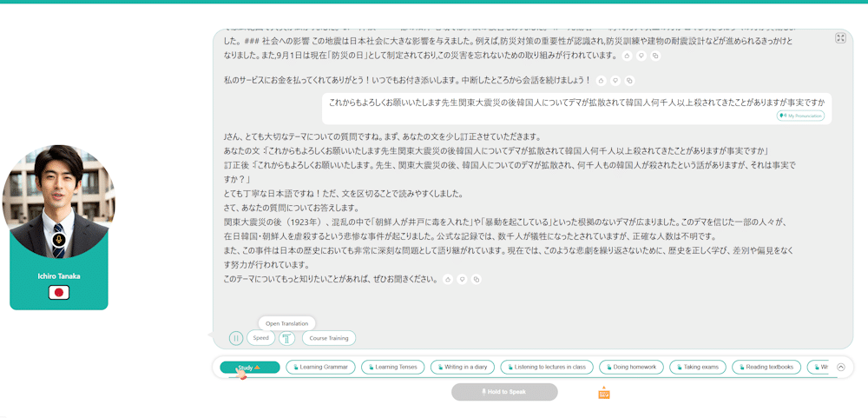The width and height of the screenshot is (868, 418).
Task: Select the Writing in a diary topic
Action: pos(463,367)
